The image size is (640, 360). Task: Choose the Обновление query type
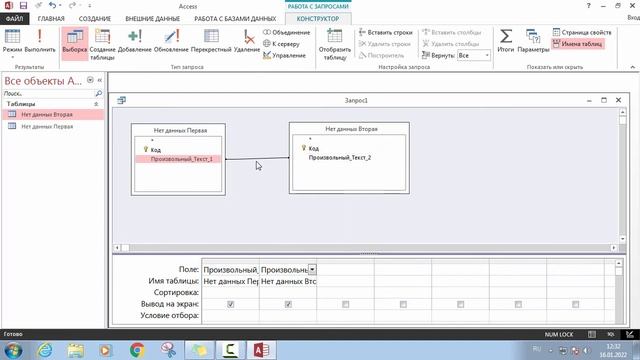[171, 42]
